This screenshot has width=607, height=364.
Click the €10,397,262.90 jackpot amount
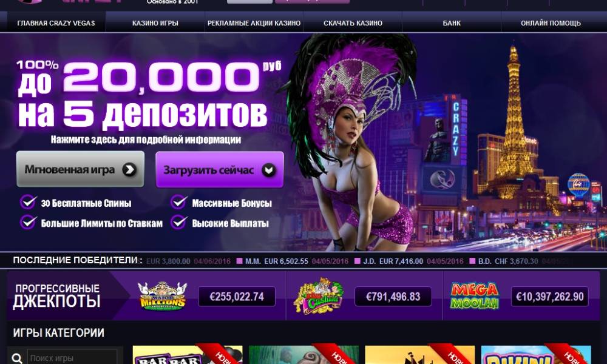coord(550,297)
